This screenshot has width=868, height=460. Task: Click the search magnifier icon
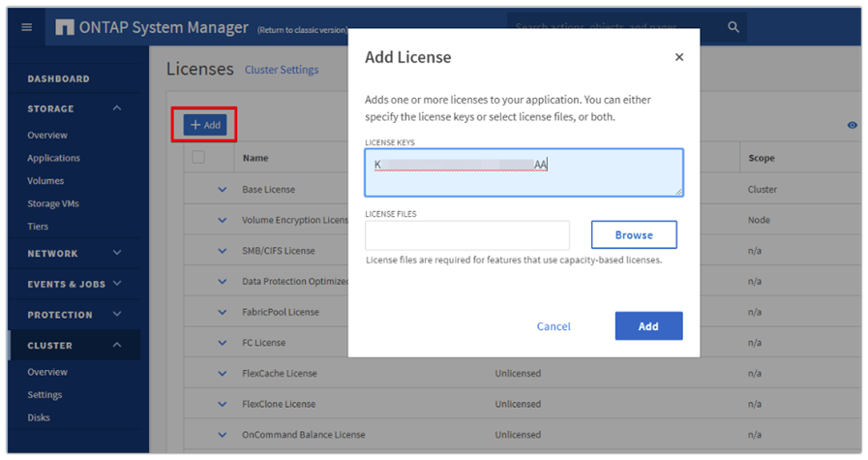733,27
